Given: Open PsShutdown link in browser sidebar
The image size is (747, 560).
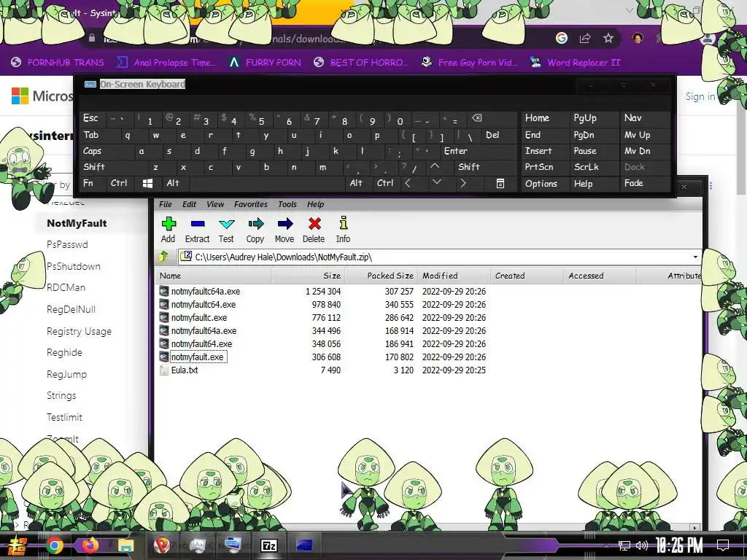Looking at the screenshot, I should pyautogui.click(x=74, y=265).
